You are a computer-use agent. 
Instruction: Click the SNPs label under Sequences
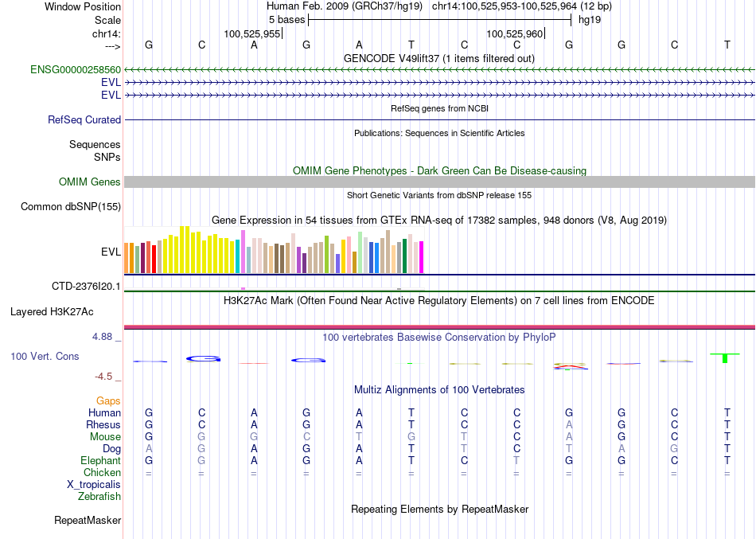(107, 158)
